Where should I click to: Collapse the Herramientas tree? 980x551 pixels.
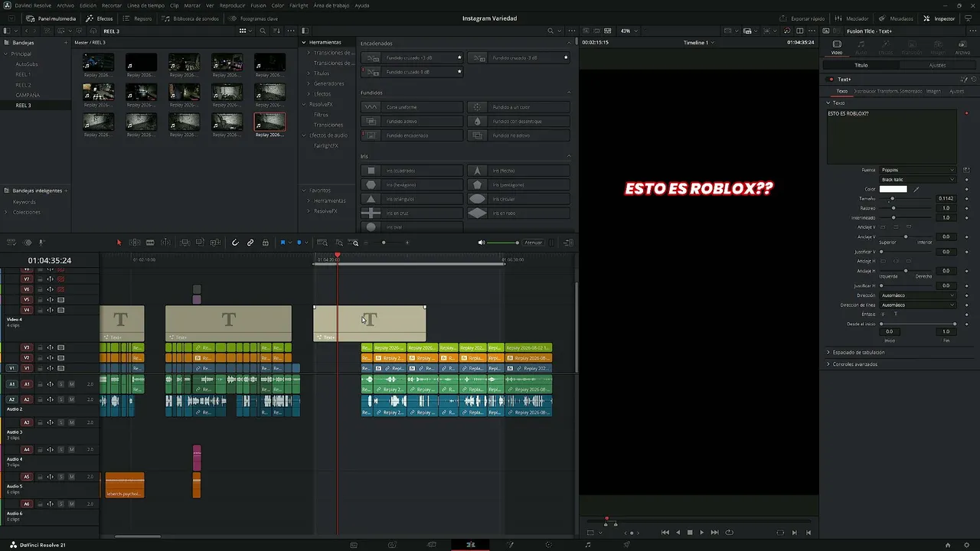(304, 42)
